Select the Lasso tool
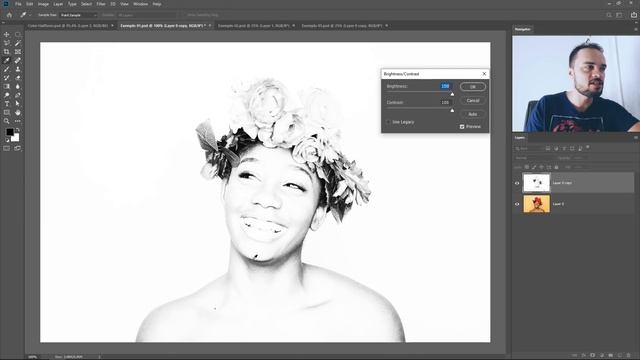Viewport: 640px width, 360px height. (x=7, y=43)
